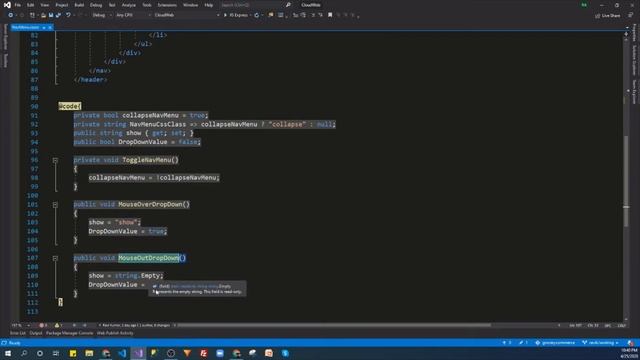Click the Navigate Backward toolbar icon
Viewport: 640px width, 360px height.
(10, 15)
